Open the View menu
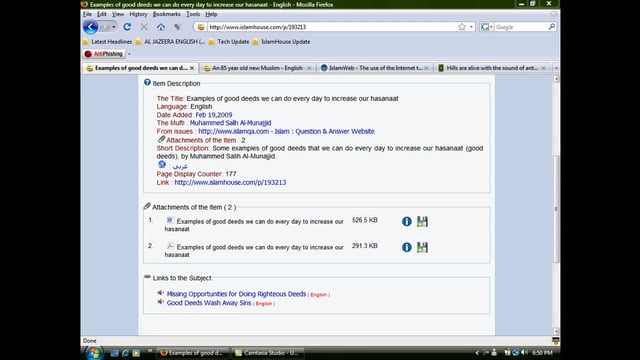Viewport: 640px width, 360px height. click(x=118, y=14)
